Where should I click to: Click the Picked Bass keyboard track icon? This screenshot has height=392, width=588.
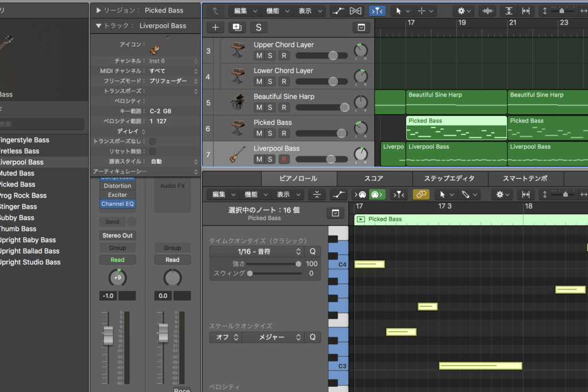point(237,128)
